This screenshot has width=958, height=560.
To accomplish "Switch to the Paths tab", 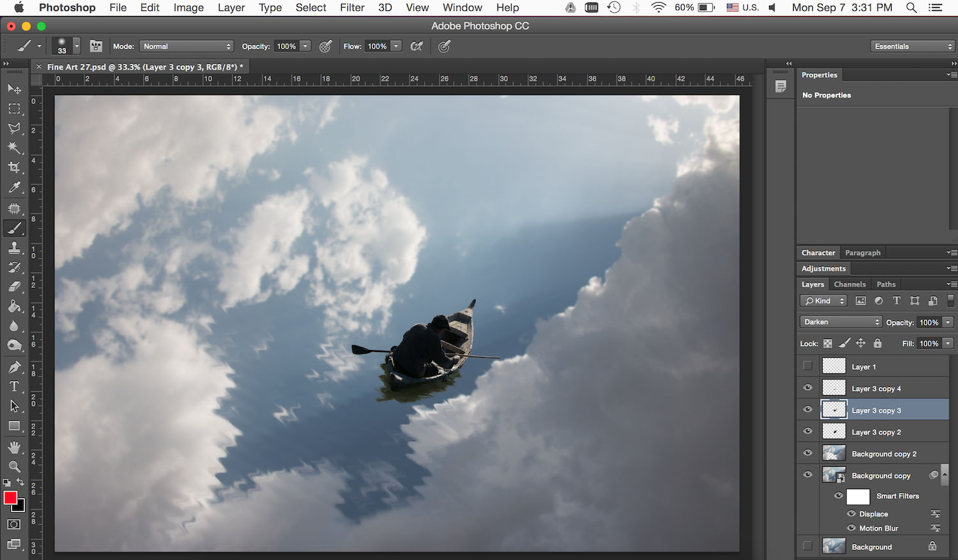I will [x=886, y=284].
